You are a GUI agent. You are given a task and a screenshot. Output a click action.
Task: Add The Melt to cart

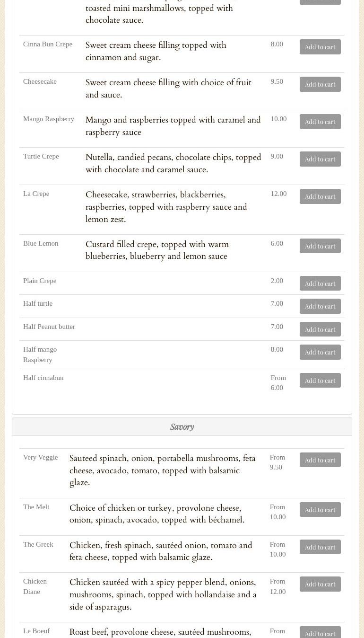point(320,510)
